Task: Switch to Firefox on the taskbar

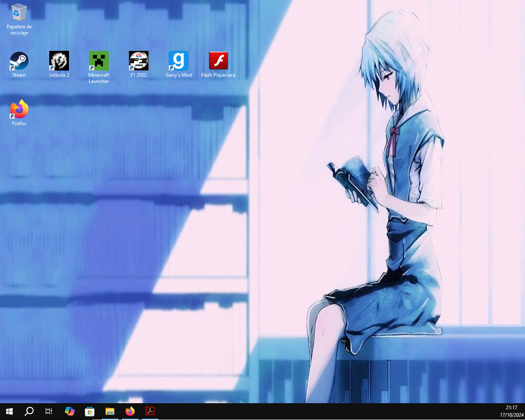Action: click(130, 411)
